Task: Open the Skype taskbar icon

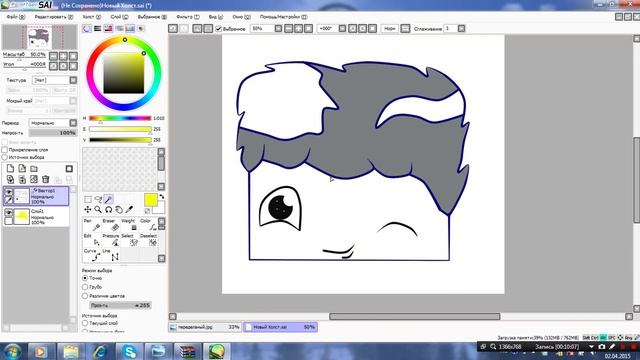Action: [x=129, y=351]
